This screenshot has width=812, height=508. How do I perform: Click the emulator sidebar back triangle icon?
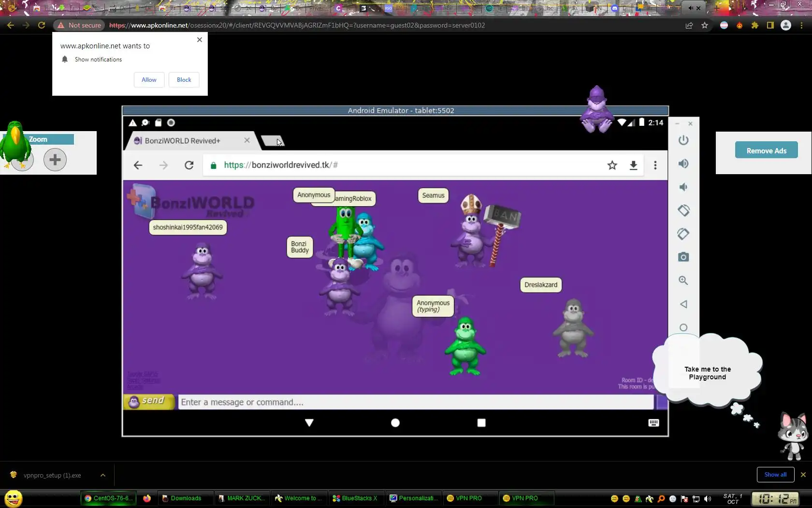click(x=683, y=304)
